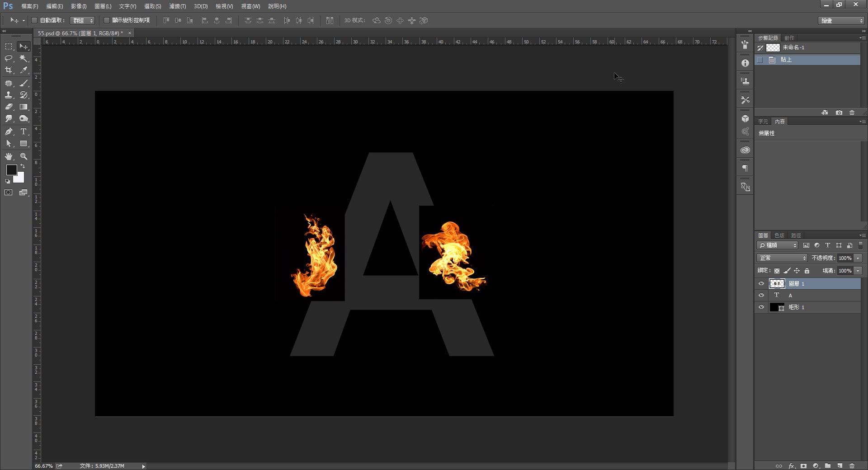Screen dimensions: 868x470
Task: Select the 貼上 history state
Action: pyautogui.click(x=786, y=60)
